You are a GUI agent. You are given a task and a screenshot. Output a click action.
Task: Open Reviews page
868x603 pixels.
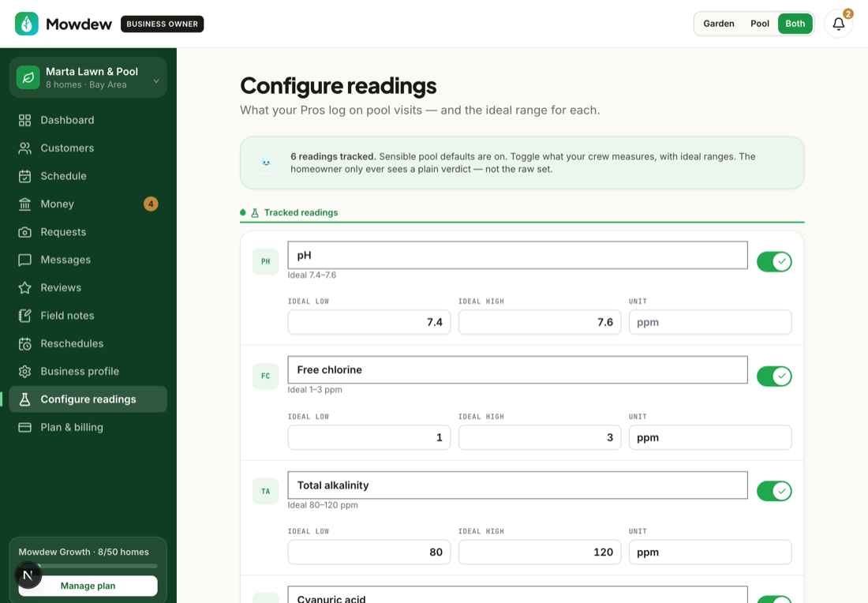click(x=88, y=288)
